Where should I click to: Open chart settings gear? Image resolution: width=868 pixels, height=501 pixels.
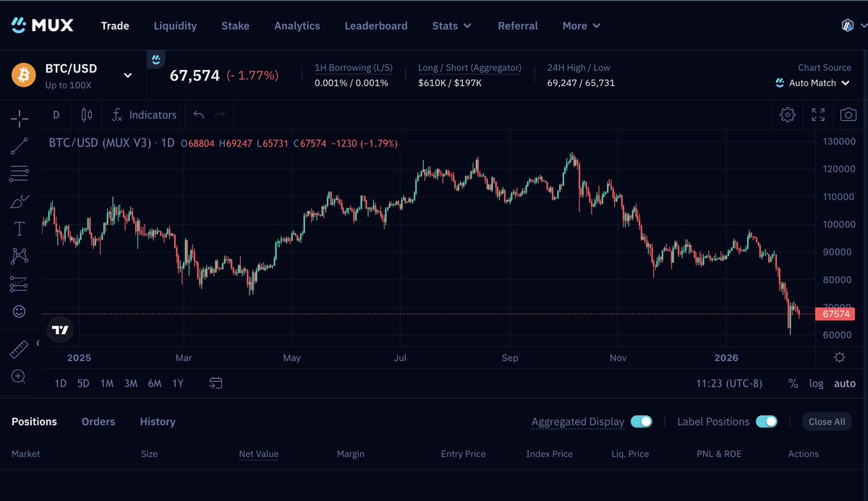pyautogui.click(x=788, y=114)
